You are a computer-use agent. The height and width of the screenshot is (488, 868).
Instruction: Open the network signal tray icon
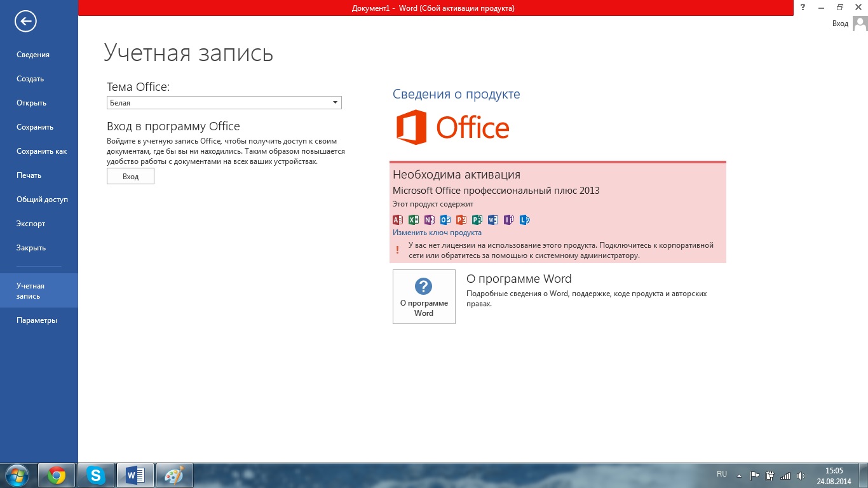tap(785, 475)
